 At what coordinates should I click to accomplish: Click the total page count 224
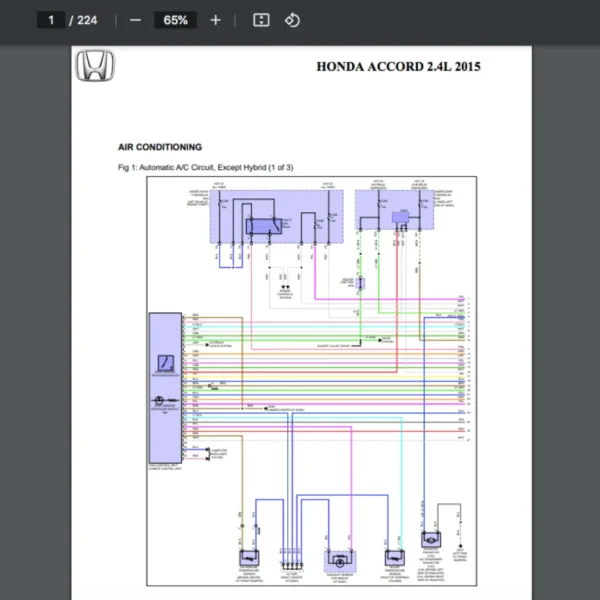87,20
